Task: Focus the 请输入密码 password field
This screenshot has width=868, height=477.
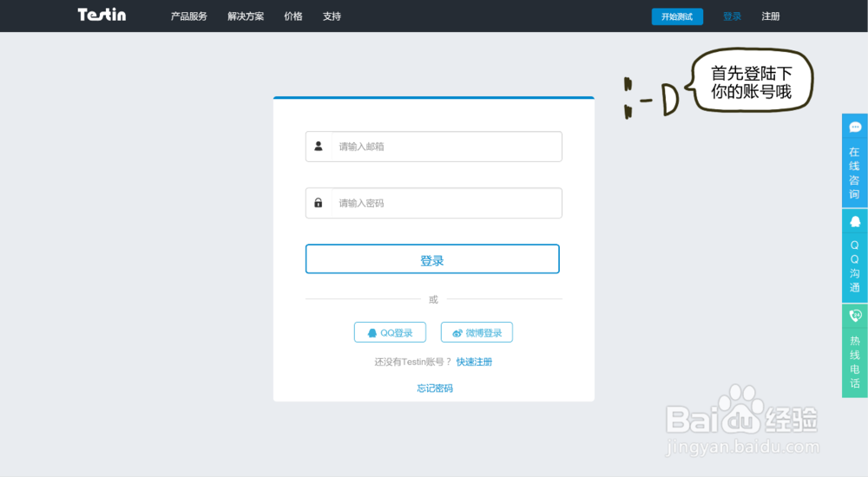Action: click(433, 203)
